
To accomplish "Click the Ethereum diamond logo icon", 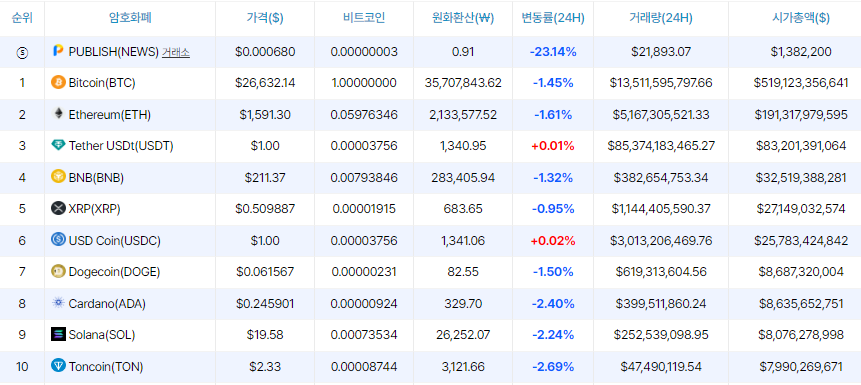I will tap(58, 114).
